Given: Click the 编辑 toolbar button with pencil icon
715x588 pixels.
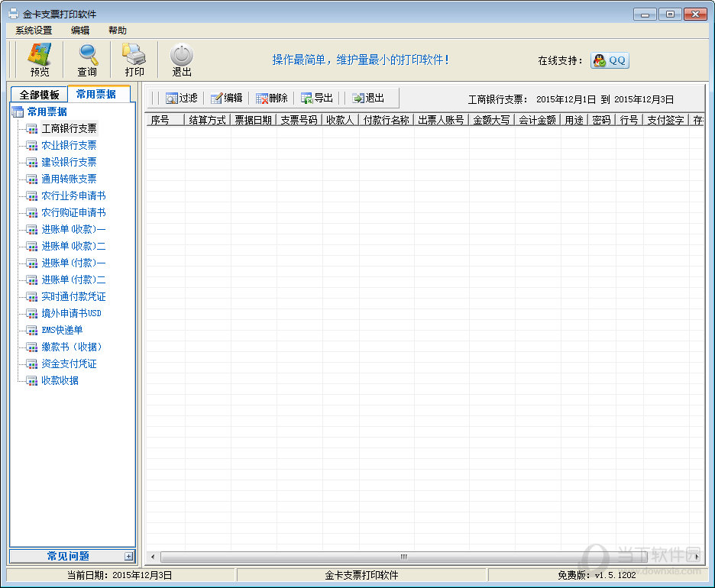Looking at the screenshot, I should (226, 98).
